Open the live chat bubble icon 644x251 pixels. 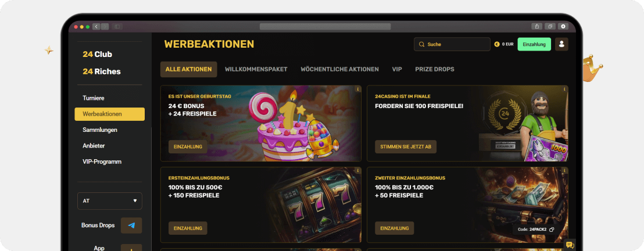click(x=570, y=245)
